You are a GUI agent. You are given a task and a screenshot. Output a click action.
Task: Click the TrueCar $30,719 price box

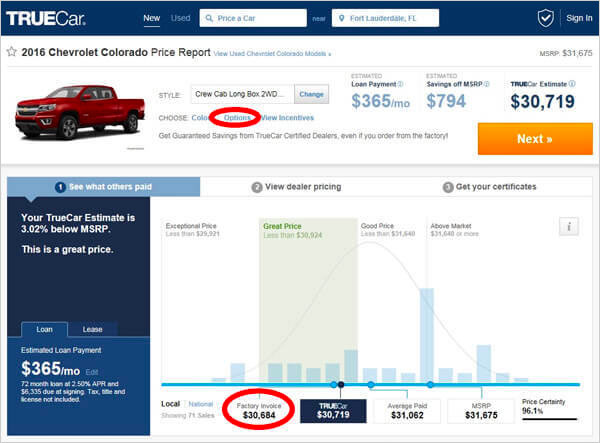click(333, 411)
